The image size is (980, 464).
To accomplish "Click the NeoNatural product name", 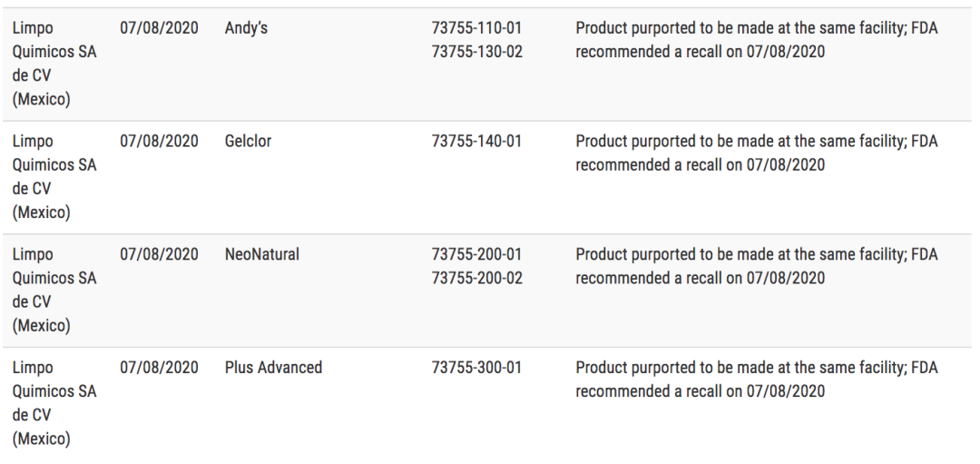I will (262, 254).
